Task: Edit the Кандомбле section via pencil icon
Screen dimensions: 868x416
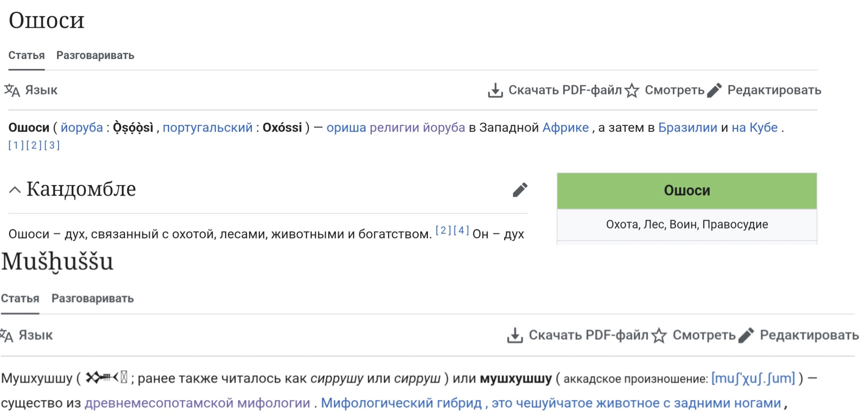Action: (x=520, y=190)
